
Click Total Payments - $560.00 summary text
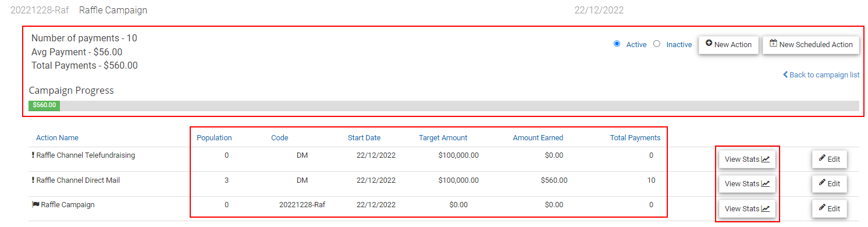84,65
